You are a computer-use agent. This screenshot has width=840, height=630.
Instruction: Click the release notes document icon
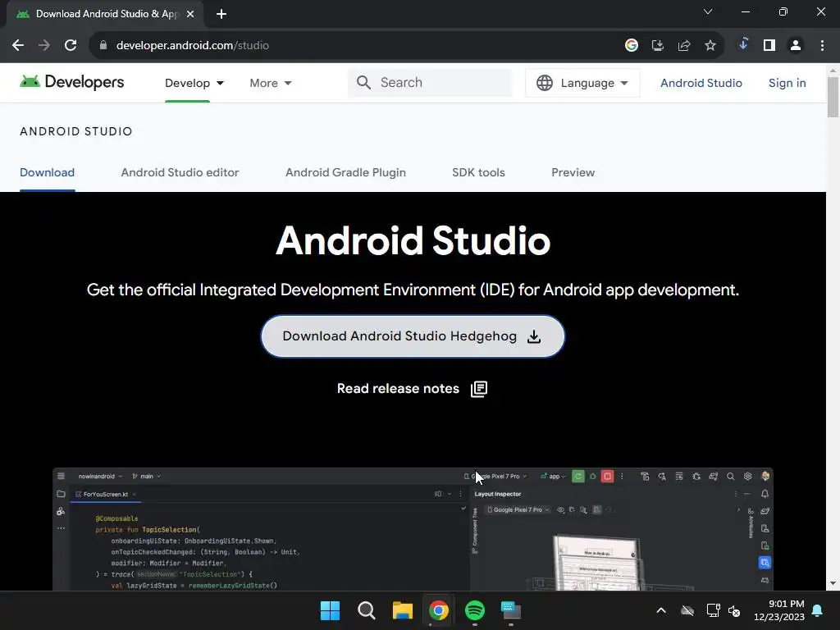(479, 389)
